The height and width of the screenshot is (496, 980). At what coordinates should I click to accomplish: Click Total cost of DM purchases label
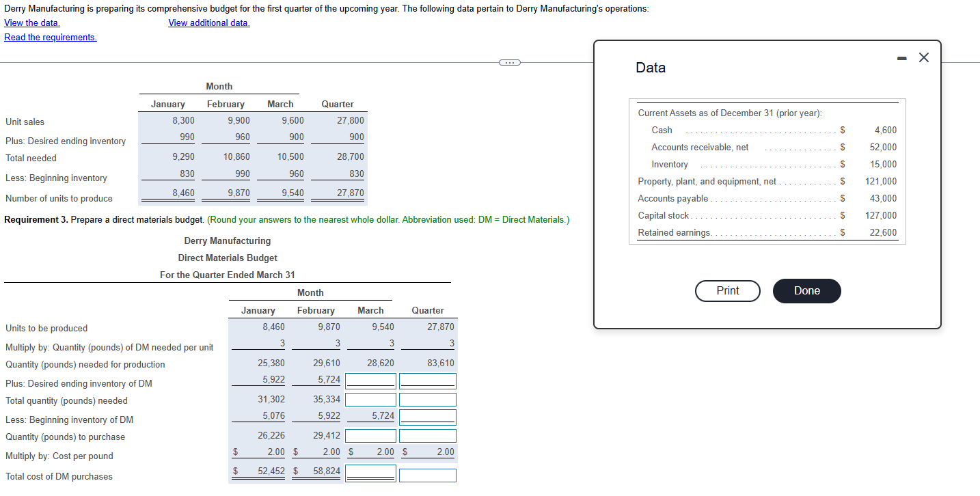[x=59, y=477]
